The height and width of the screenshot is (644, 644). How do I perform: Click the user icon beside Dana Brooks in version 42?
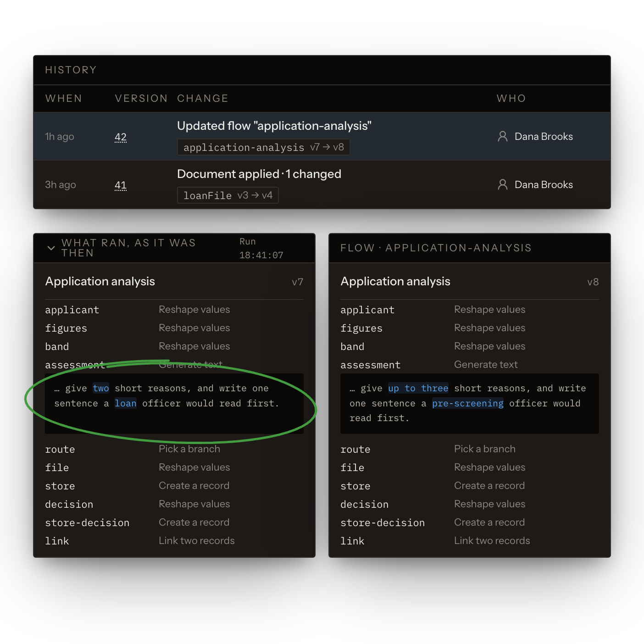[x=503, y=136]
